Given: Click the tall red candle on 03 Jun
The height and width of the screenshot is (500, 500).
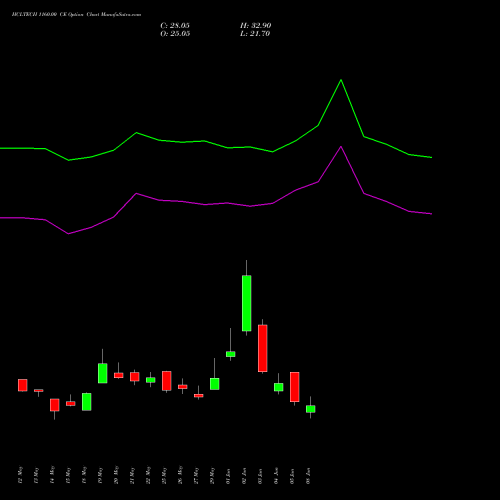Looking at the screenshot, I should pyautogui.click(x=263, y=348).
